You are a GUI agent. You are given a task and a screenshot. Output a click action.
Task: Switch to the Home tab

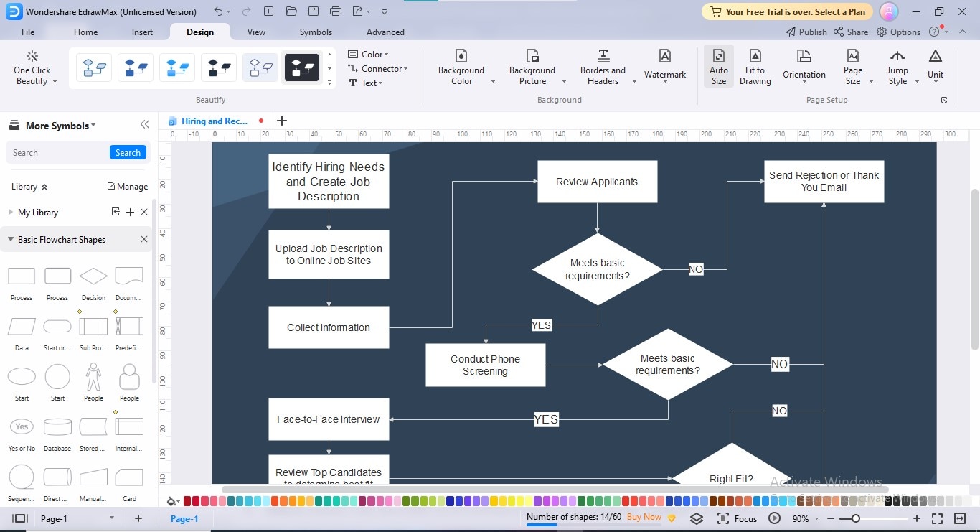coord(85,32)
